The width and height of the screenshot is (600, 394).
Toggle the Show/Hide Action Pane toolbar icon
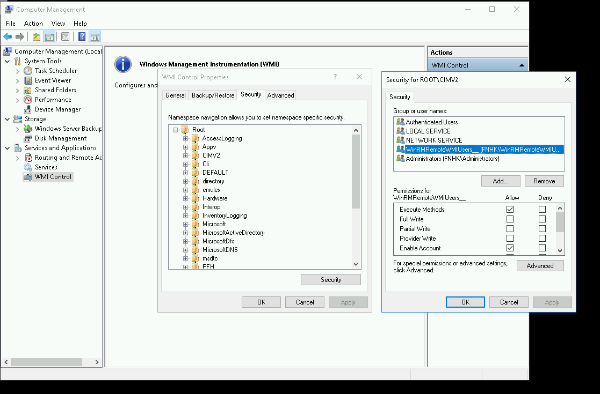(x=95, y=37)
